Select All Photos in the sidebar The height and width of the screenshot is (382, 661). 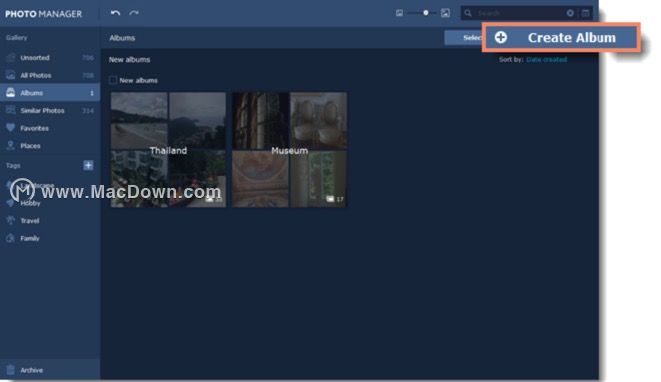tap(50, 75)
